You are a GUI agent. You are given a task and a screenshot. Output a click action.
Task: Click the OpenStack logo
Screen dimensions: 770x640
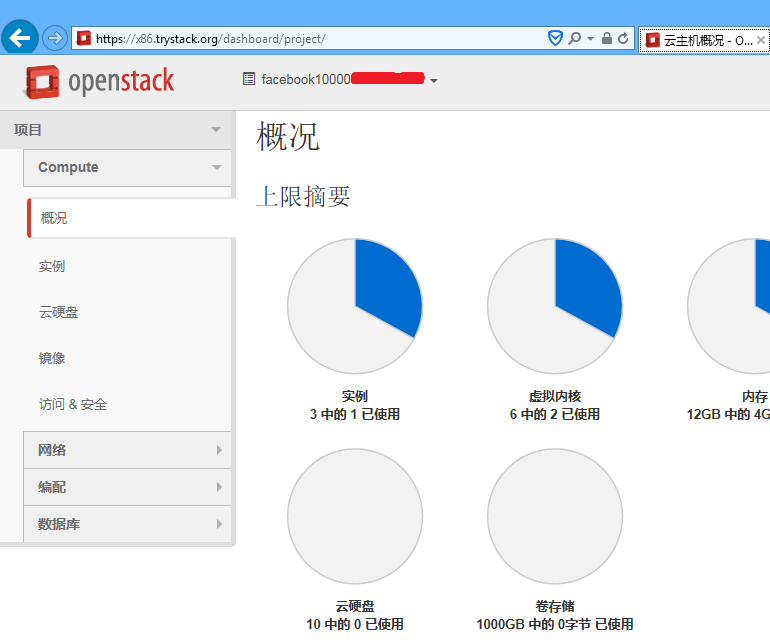[99, 82]
